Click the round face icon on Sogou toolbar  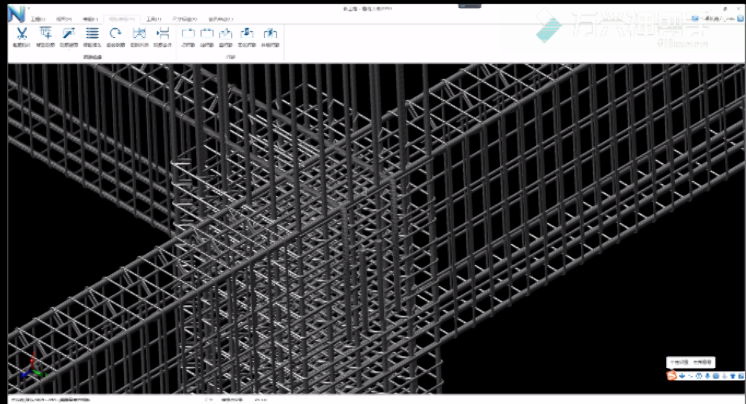click(x=699, y=376)
